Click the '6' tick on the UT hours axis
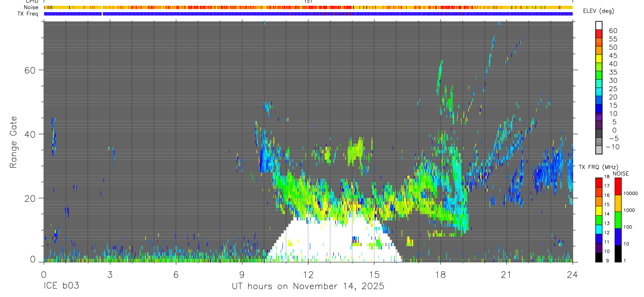Viewport: 644px width, 297px height. coord(176,274)
